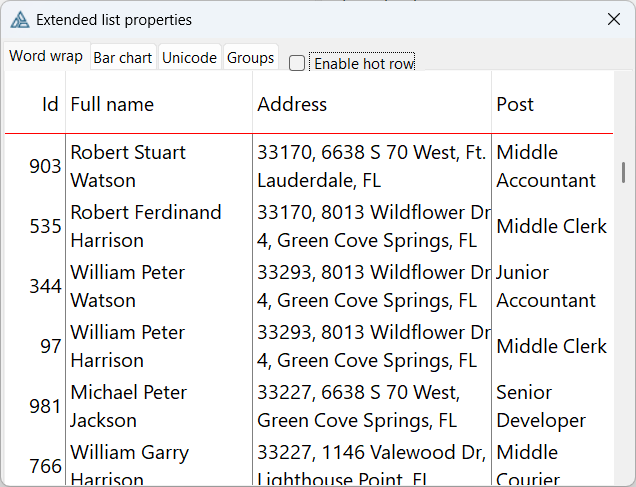Click the Post column header
Screen dimensions: 636x487
tap(552, 104)
